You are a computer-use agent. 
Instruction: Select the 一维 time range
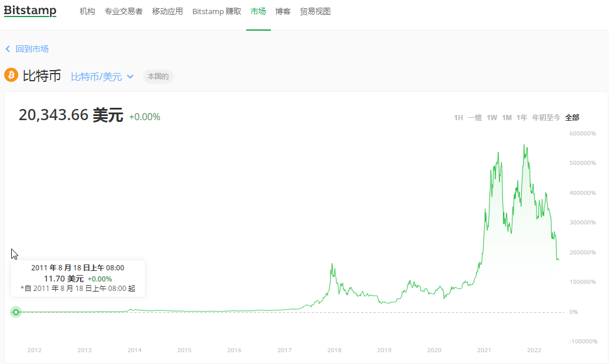tap(475, 117)
